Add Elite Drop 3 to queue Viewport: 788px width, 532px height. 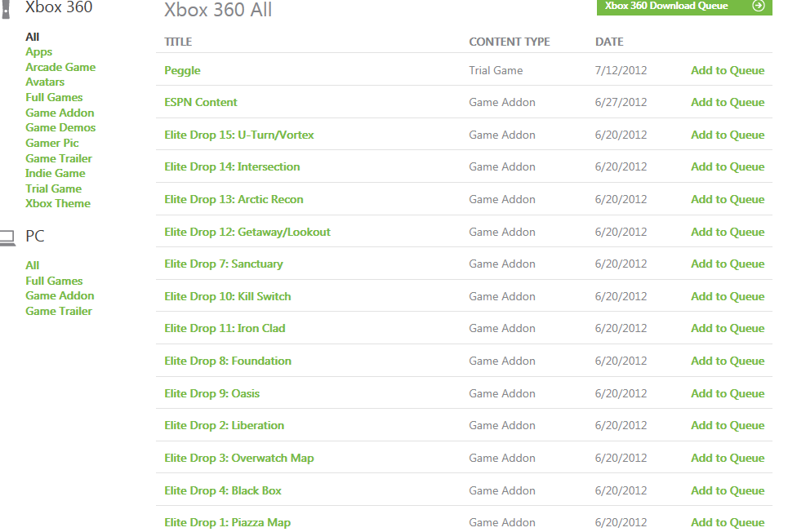[x=728, y=458]
